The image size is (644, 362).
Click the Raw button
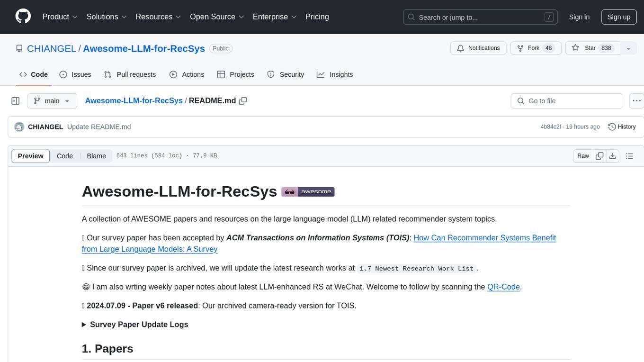click(583, 156)
